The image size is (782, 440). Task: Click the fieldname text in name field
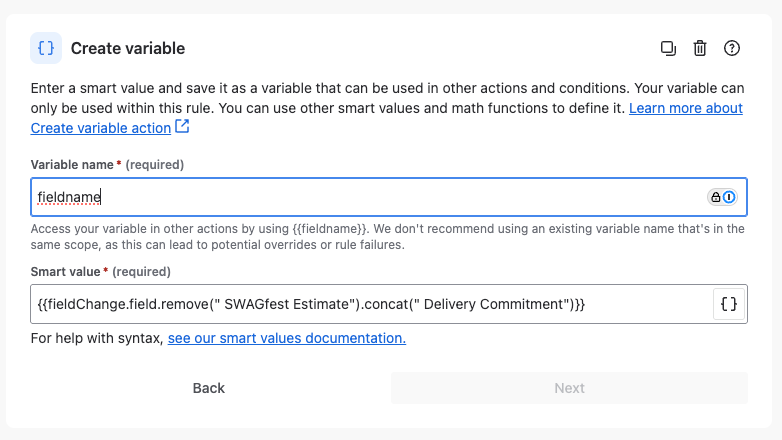[69, 197]
